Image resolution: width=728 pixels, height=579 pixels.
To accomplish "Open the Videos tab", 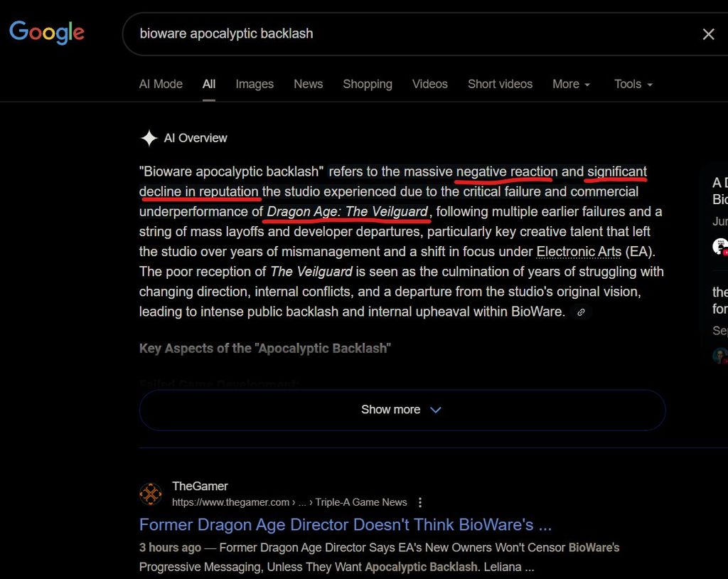I will coord(430,84).
